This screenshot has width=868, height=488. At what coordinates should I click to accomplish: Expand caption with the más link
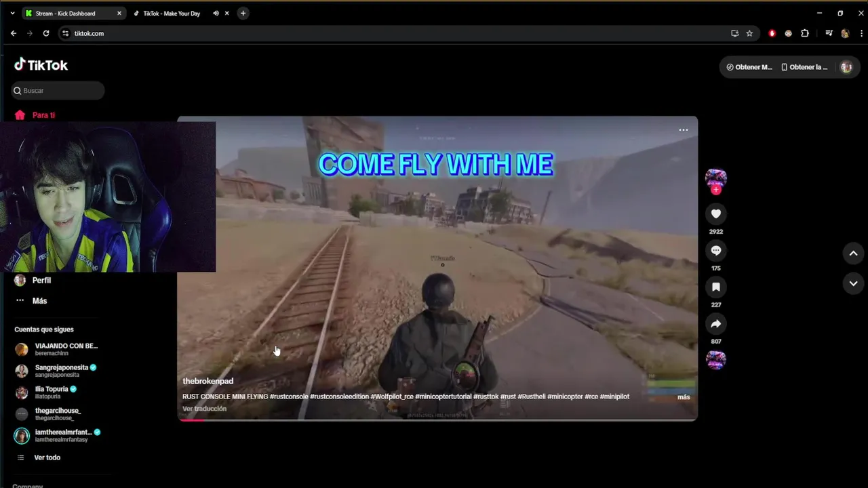(x=684, y=397)
